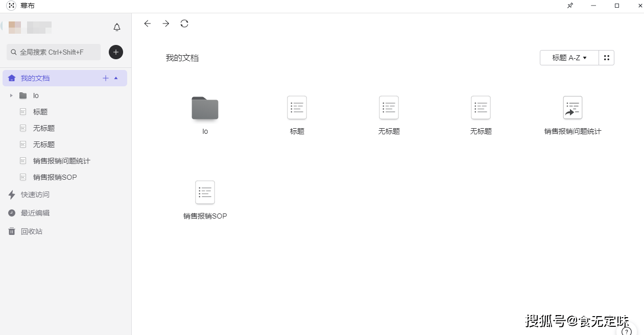Refresh the document list
This screenshot has width=644, height=335.
pyautogui.click(x=184, y=23)
